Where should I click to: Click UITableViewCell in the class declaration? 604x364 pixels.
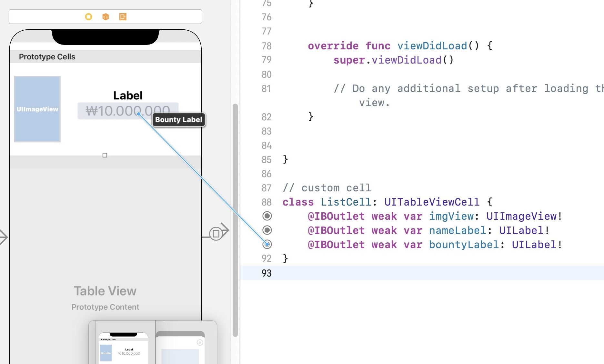[x=431, y=202]
